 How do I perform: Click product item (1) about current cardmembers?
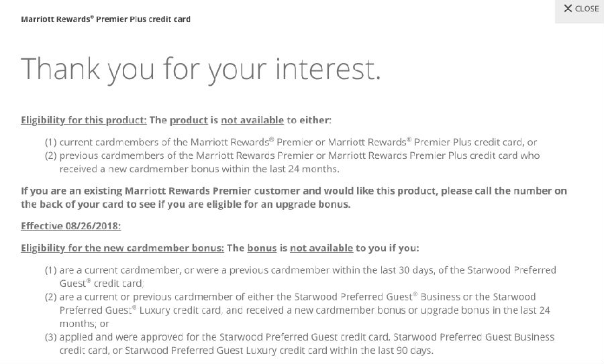pos(291,142)
